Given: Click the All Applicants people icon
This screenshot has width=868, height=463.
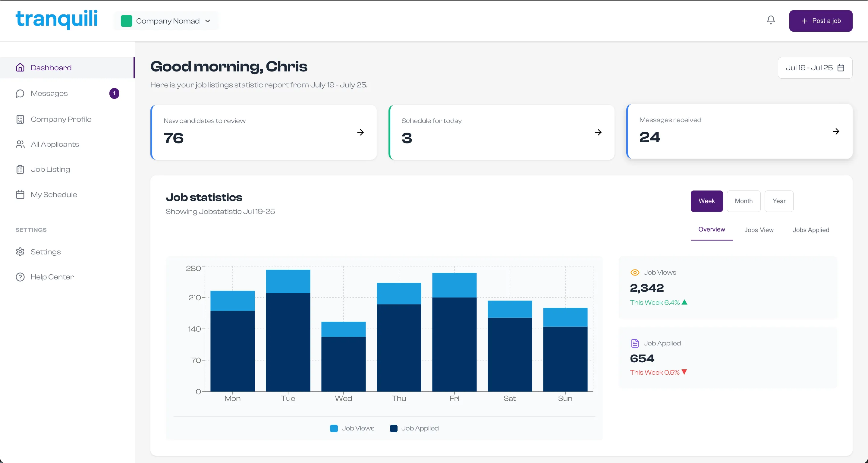Looking at the screenshot, I should [x=20, y=144].
